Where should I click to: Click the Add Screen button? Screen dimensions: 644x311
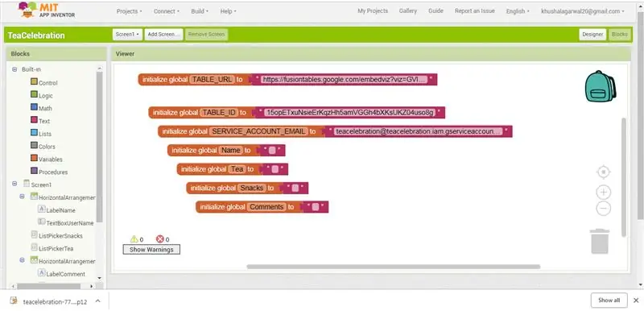coord(163,35)
